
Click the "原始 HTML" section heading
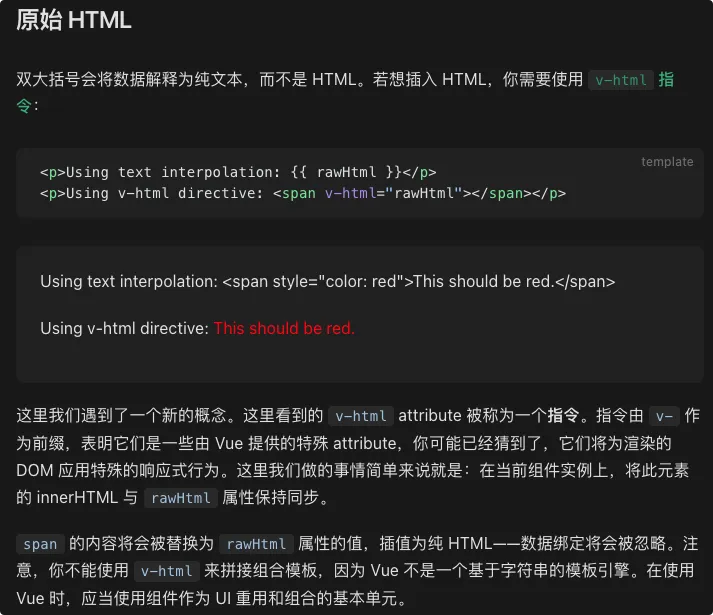pos(74,21)
